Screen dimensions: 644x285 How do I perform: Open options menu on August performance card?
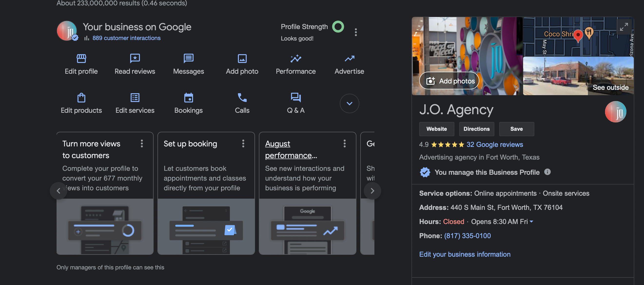pyautogui.click(x=344, y=144)
